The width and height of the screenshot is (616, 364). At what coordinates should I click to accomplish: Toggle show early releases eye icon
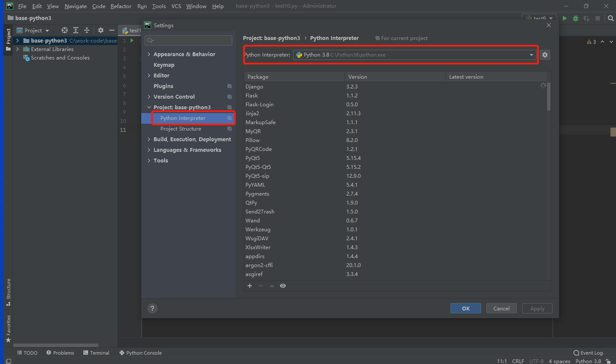point(283,286)
